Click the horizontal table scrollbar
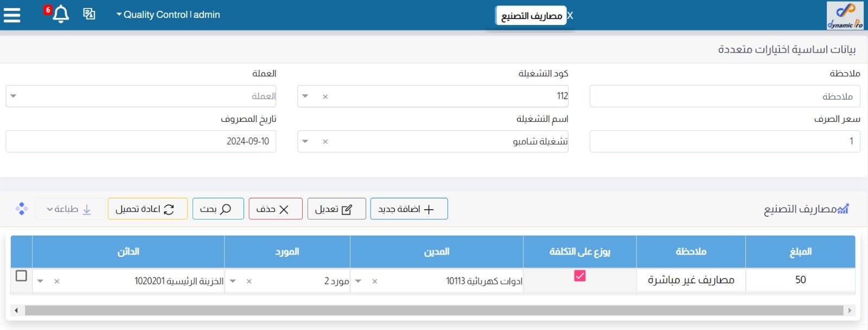The image size is (868, 330). (x=433, y=310)
